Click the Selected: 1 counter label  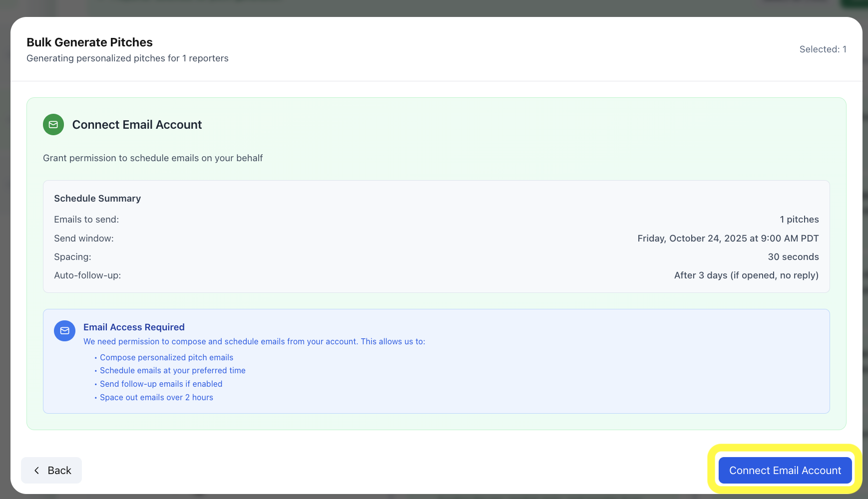(x=823, y=49)
